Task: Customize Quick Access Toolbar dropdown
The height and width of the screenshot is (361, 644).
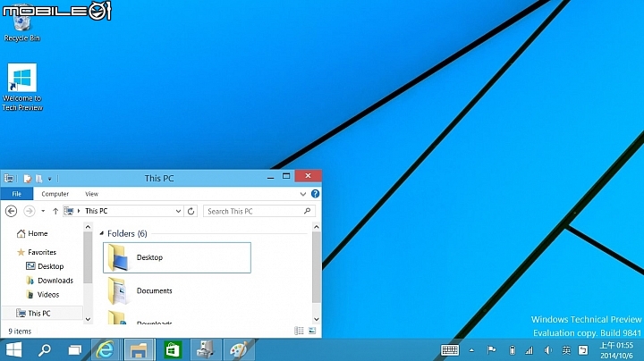Action: [50, 179]
